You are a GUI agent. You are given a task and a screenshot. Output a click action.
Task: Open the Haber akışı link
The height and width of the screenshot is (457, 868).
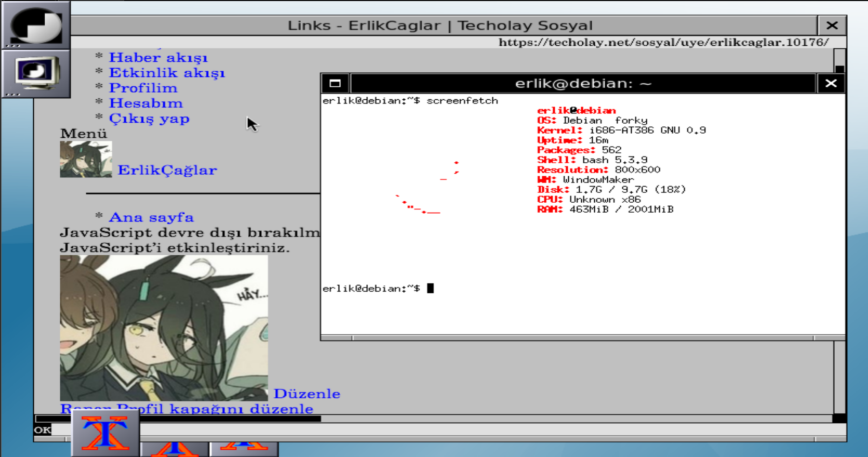pos(158,57)
